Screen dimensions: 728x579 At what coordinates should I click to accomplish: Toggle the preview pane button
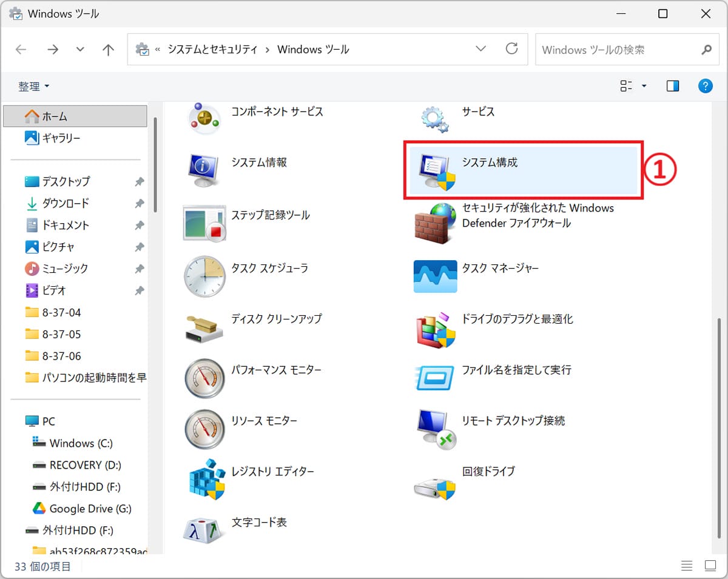coord(673,86)
